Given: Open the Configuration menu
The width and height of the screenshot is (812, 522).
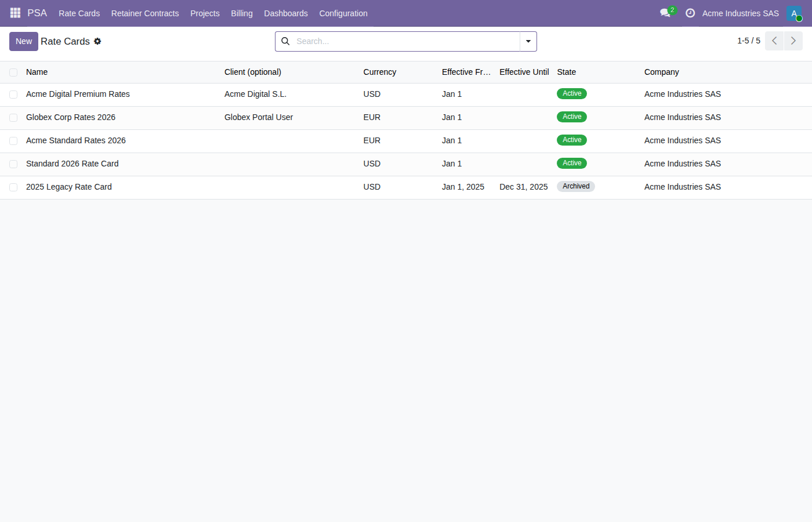Looking at the screenshot, I should pos(343,13).
